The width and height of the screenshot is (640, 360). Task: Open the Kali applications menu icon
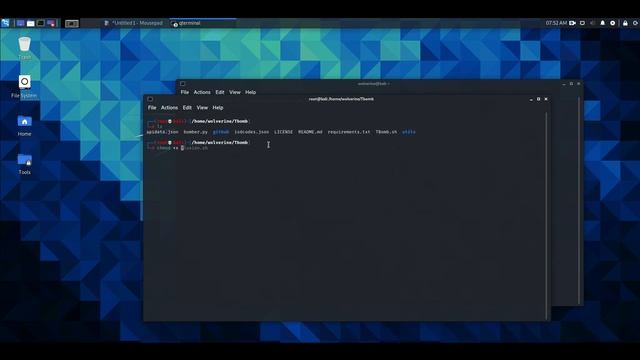click(x=5, y=23)
